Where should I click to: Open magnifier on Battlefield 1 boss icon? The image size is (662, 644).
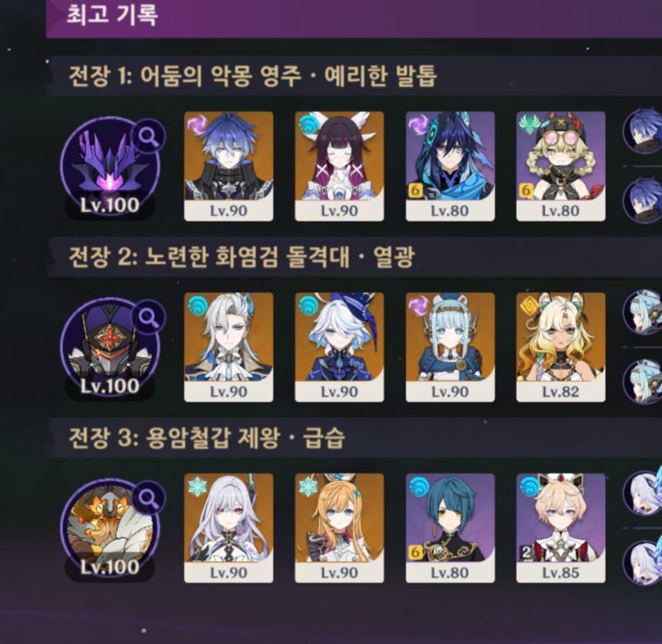tap(148, 136)
